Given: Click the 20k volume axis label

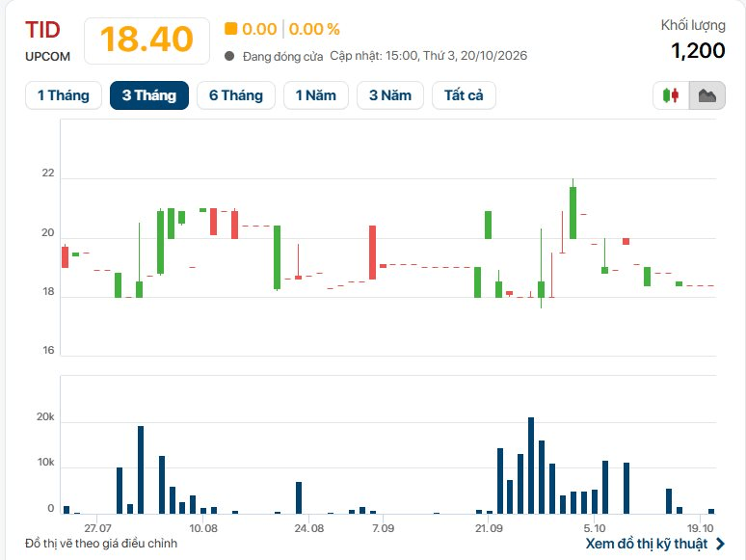Looking at the screenshot, I should (x=45, y=416).
